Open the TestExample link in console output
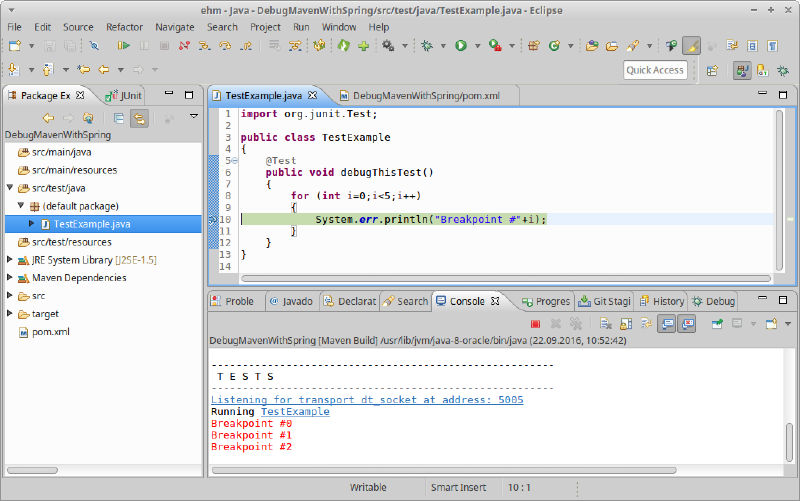This screenshot has height=501, width=800. [x=295, y=412]
